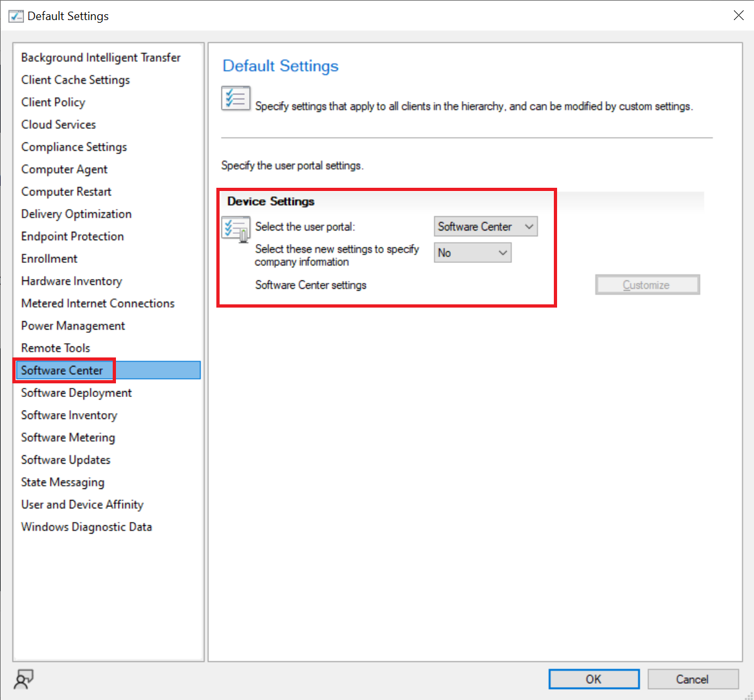The height and width of the screenshot is (700, 754).
Task: Click the Device Settings checklist icon
Action: pos(236,229)
